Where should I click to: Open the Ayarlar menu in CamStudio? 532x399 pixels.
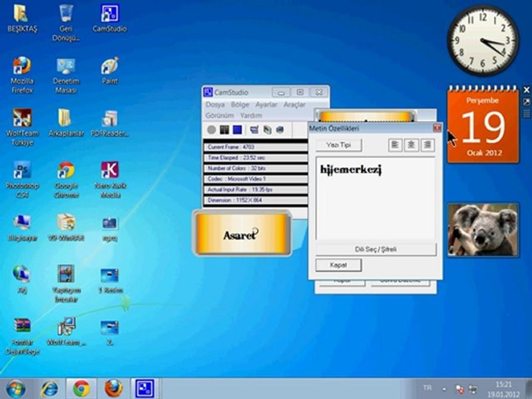[267, 105]
